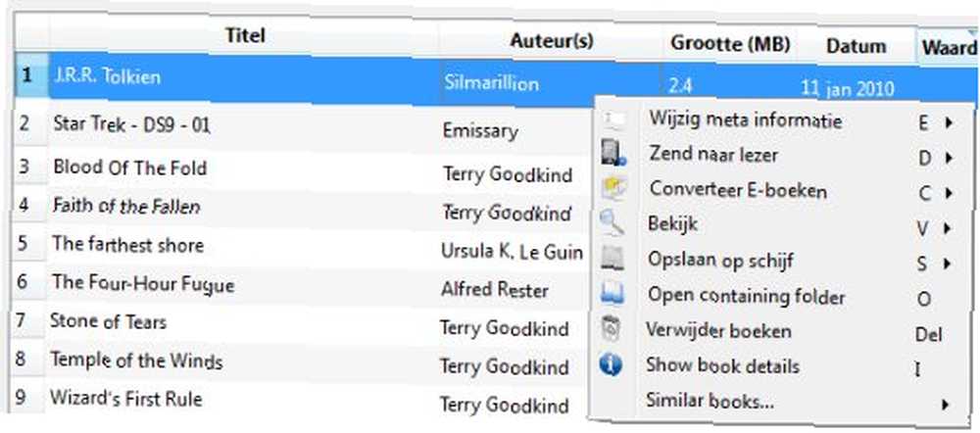The width and height of the screenshot is (980, 433).
Task: Click the Converteer E-boeken icon
Action: (x=613, y=189)
